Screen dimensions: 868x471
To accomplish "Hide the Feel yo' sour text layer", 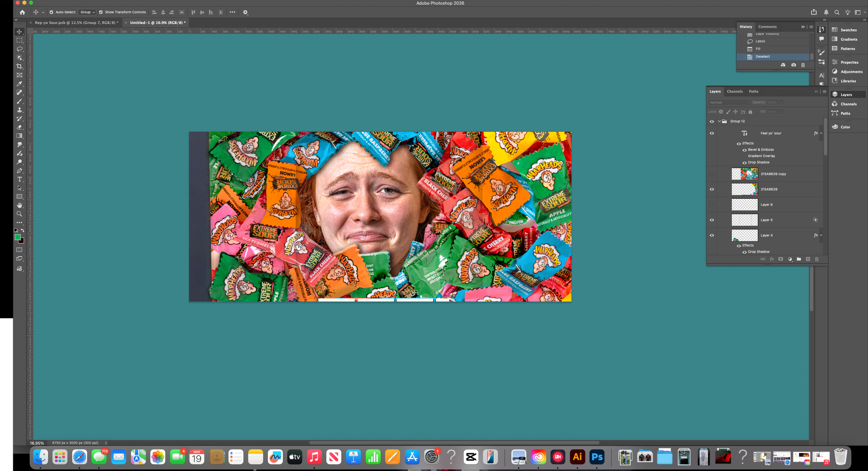I will point(712,133).
